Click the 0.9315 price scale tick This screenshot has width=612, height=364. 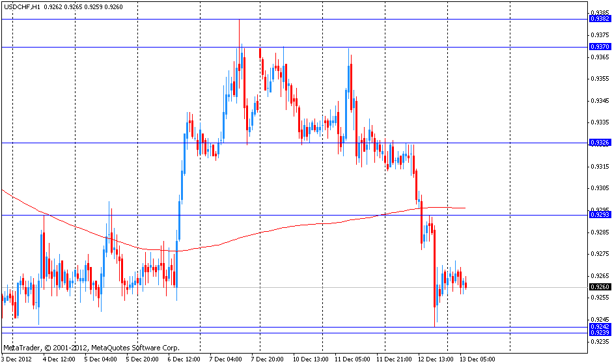point(600,167)
